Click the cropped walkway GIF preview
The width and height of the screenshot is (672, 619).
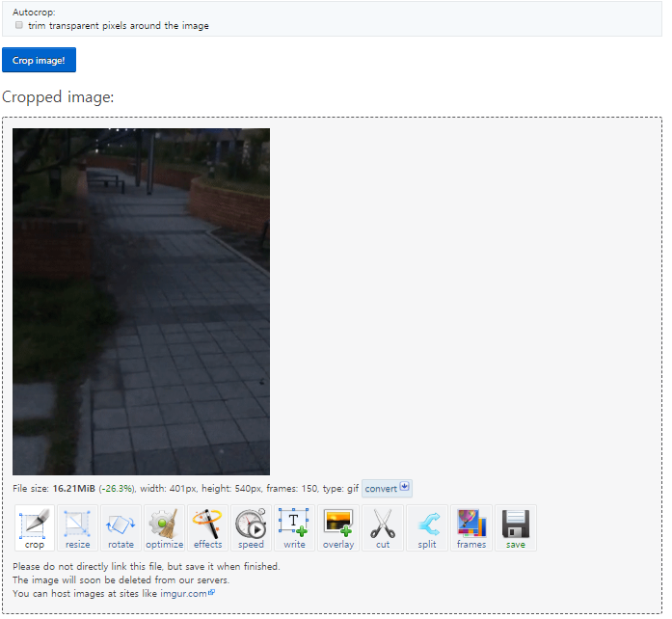(x=141, y=302)
